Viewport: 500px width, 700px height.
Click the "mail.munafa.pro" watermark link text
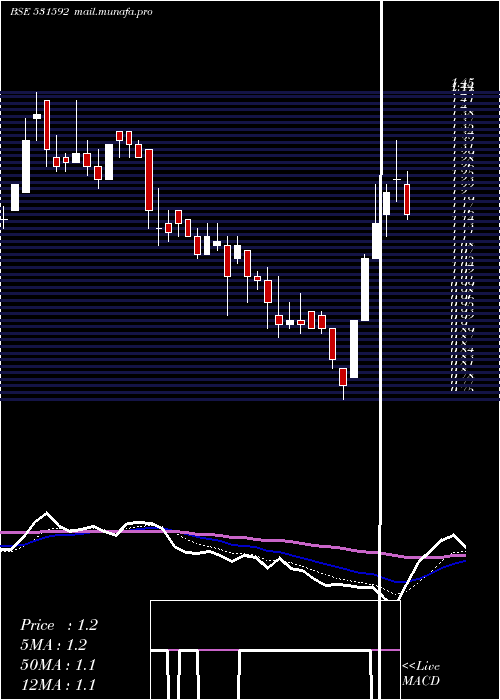pos(112,12)
